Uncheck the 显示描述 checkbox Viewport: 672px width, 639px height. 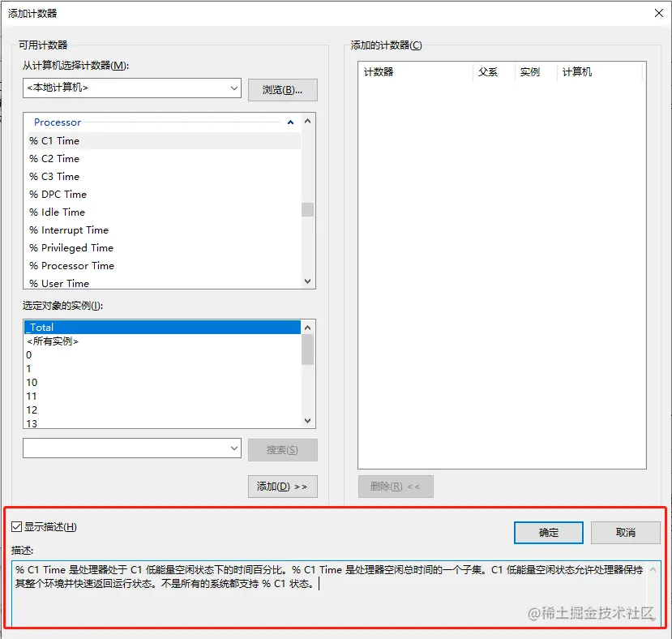16,526
